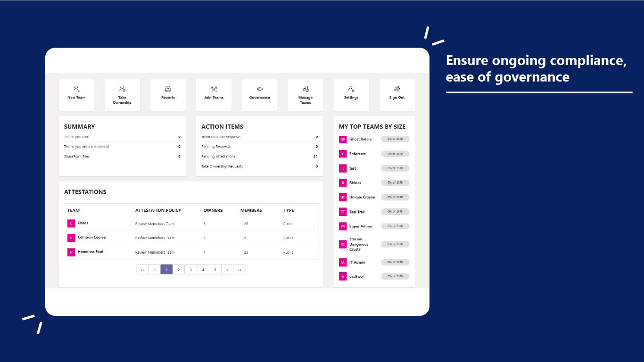Click the Pending Attestations count 51
The image size is (644, 362).
coord(315,156)
